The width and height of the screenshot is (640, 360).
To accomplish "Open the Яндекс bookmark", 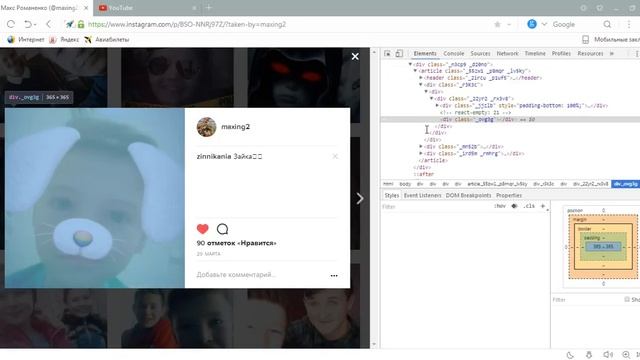I will tap(64, 40).
